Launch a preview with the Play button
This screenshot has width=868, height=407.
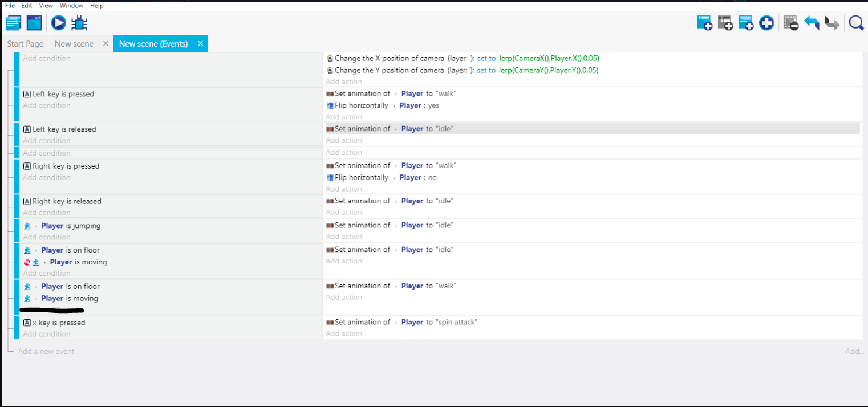pyautogui.click(x=58, y=23)
